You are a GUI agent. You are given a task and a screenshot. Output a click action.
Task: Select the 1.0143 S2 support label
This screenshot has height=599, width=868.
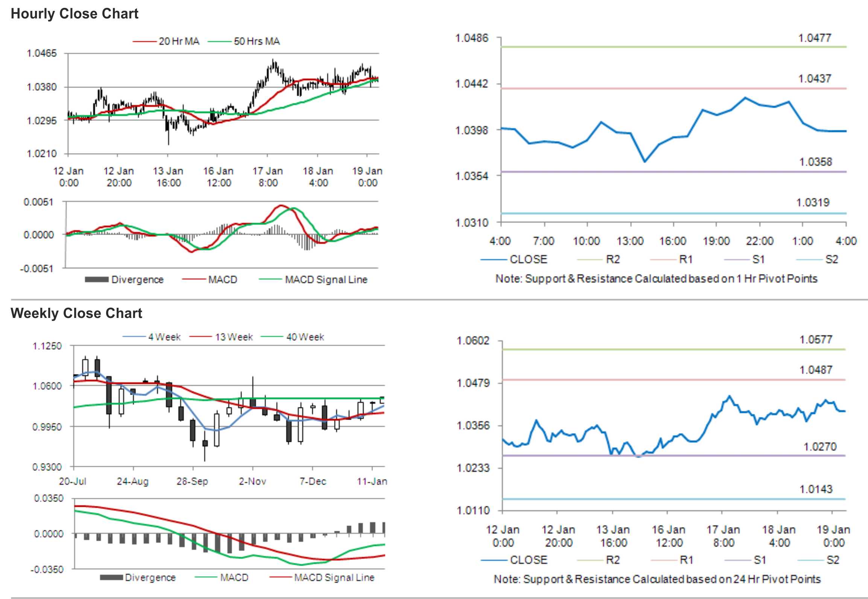coord(816,490)
